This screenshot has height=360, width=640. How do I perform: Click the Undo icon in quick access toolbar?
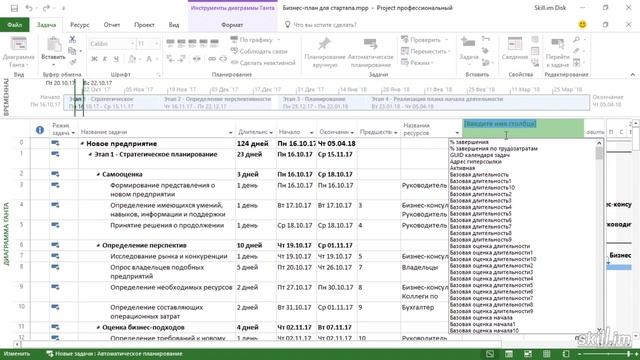point(29,8)
